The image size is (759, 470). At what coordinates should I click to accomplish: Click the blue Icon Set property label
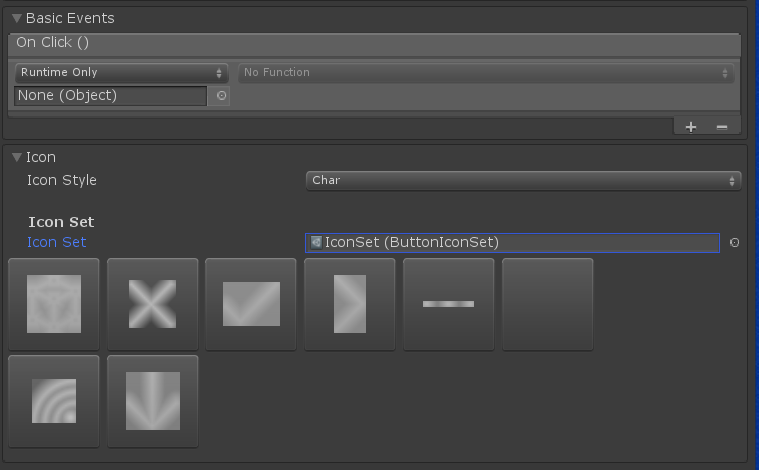[57, 242]
